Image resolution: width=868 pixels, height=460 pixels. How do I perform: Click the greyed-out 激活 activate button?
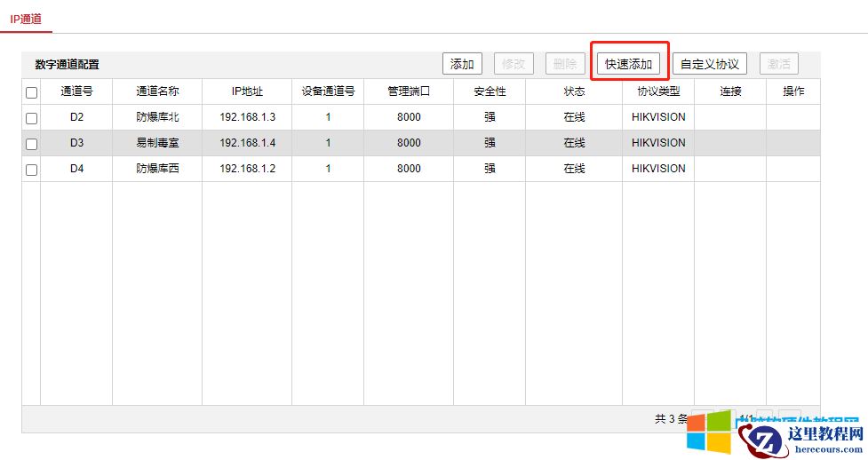779,64
